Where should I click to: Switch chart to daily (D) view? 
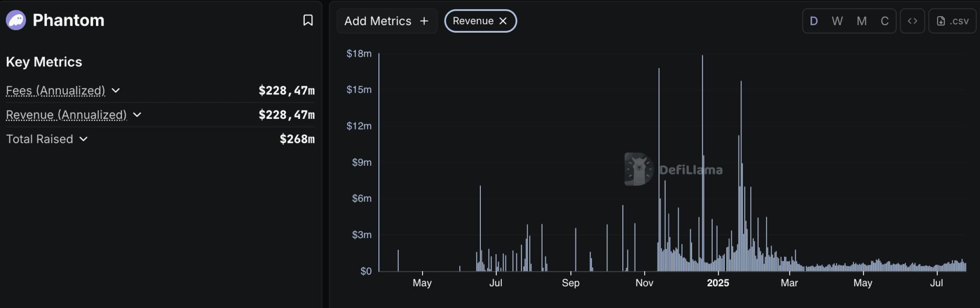pyautogui.click(x=814, y=21)
